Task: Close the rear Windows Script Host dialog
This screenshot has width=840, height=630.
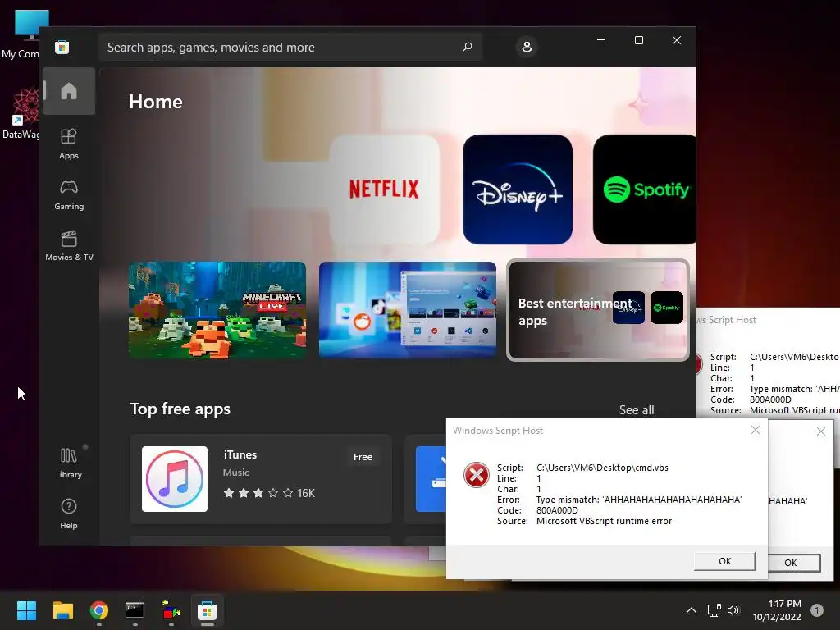Action: (x=820, y=431)
